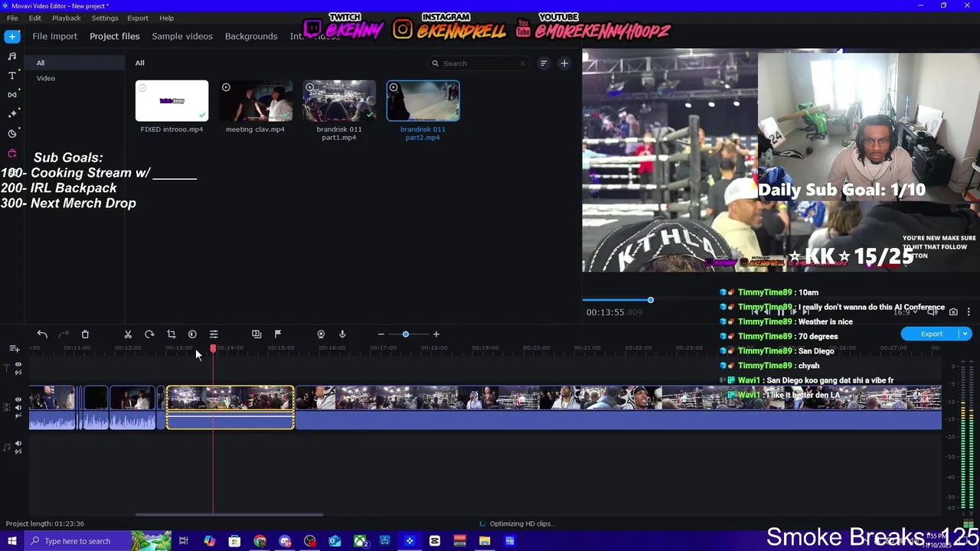
Task: Toggle video track visibility eye icon
Action: click(x=18, y=399)
